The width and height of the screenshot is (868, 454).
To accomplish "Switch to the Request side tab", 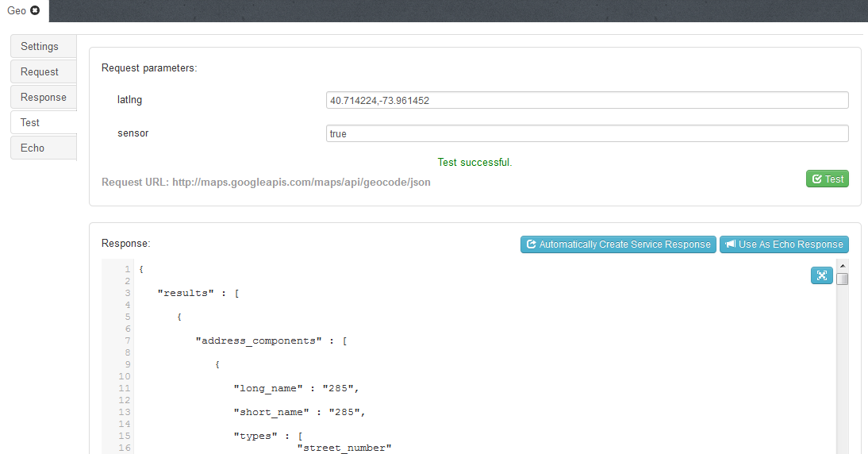I will (44, 71).
